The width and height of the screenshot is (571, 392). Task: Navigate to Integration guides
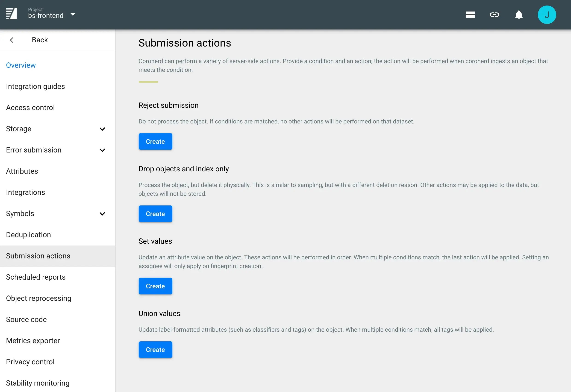(35, 86)
